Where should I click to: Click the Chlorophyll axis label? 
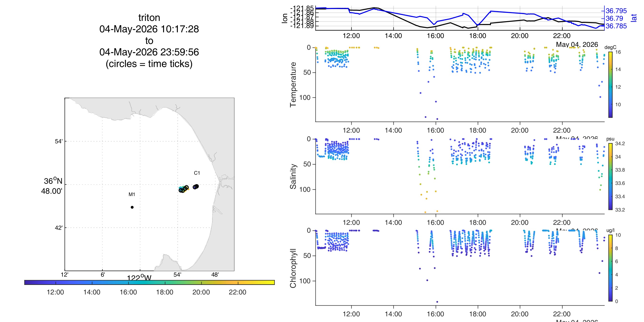pyautogui.click(x=293, y=268)
